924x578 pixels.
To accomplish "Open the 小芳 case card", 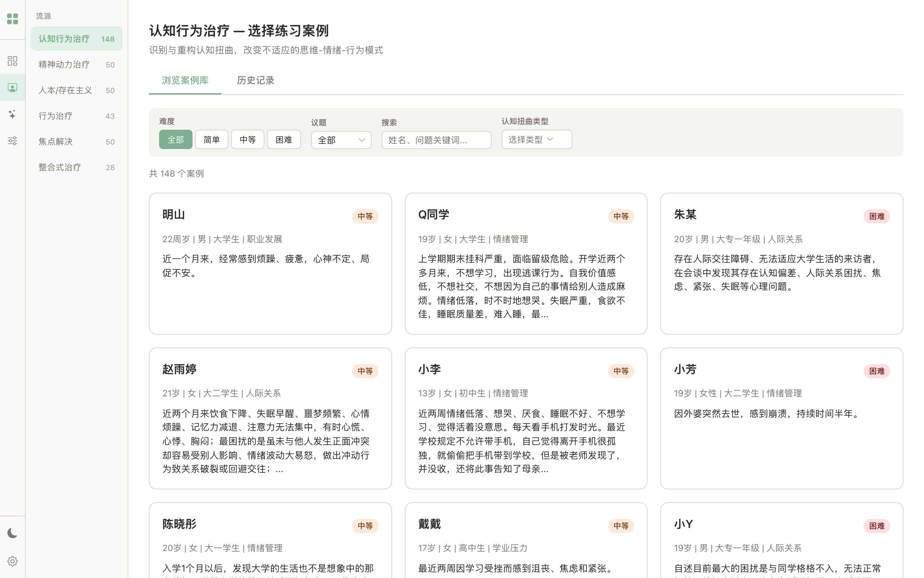I will pos(782,418).
